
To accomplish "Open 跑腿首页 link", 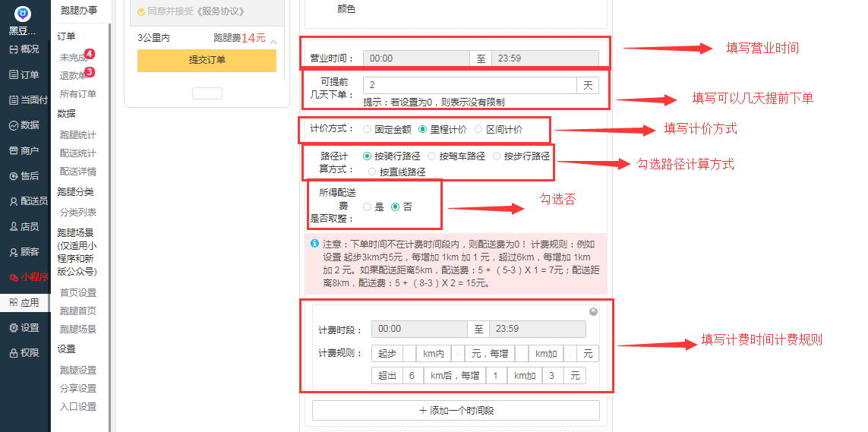I will [x=78, y=311].
